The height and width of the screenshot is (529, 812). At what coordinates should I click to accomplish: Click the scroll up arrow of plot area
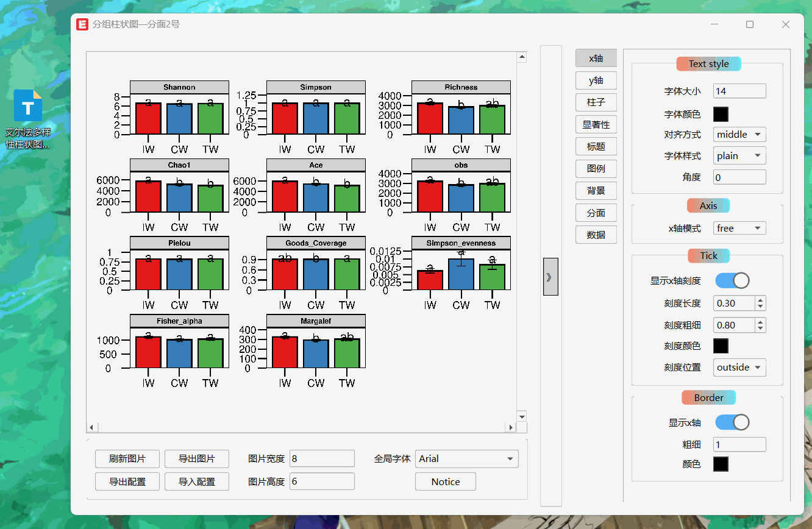(522, 57)
